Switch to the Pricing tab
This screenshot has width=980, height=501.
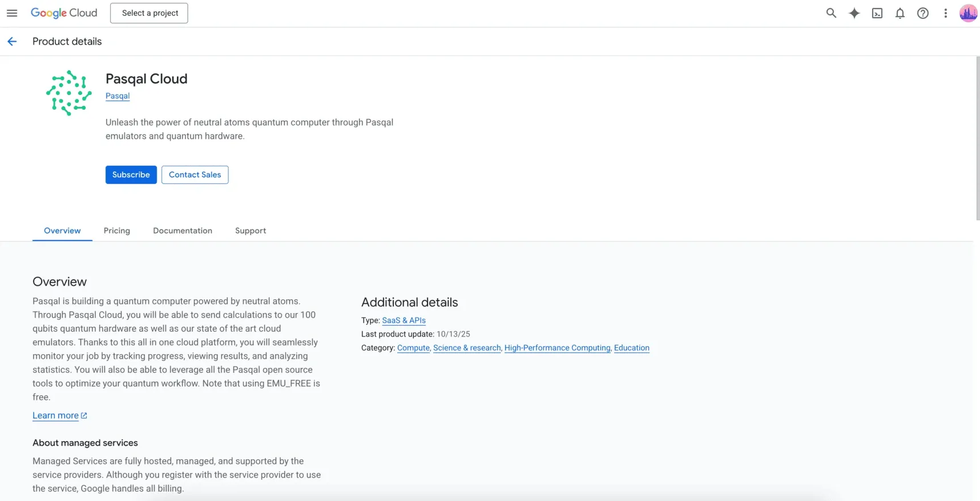(117, 231)
